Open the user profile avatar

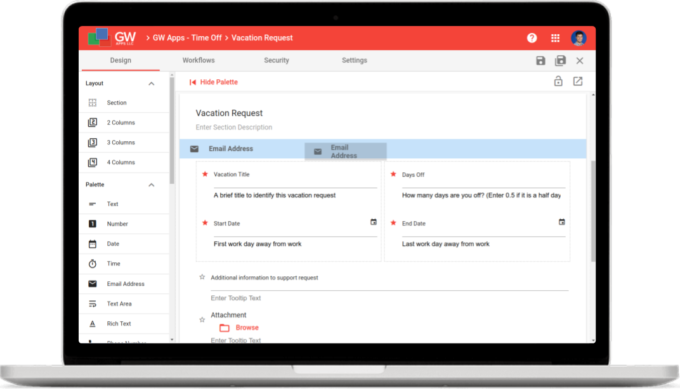(x=579, y=38)
